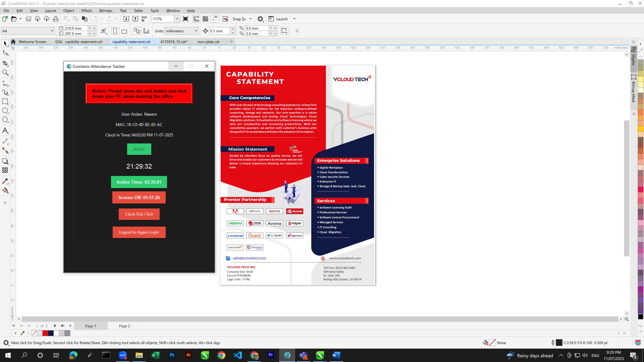Click the Active Time button
The width and height of the screenshot is (644, 362).
[x=139, y=182]
